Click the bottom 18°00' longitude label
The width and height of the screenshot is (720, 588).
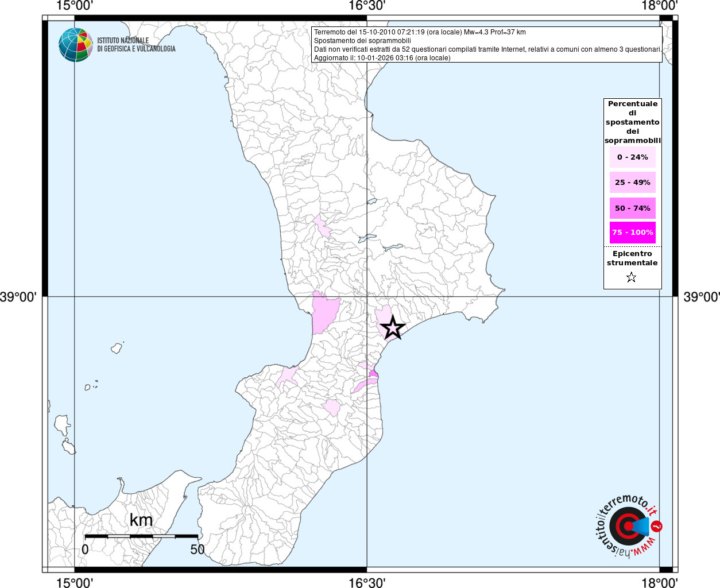[x=659, y=582]
